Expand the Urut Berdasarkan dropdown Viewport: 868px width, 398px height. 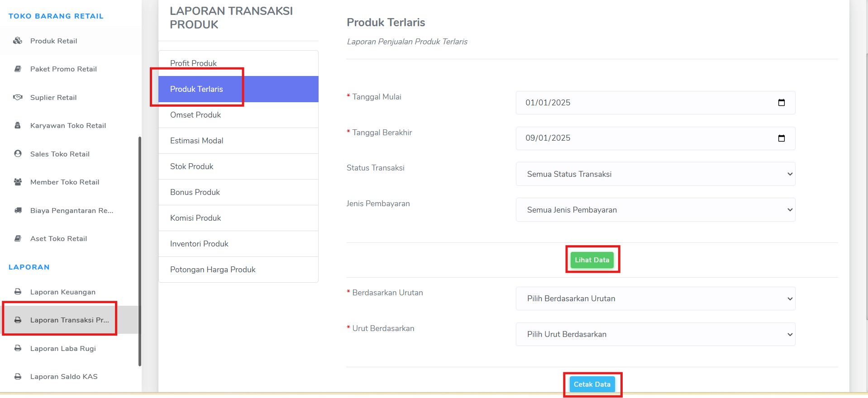pos(655,334)
